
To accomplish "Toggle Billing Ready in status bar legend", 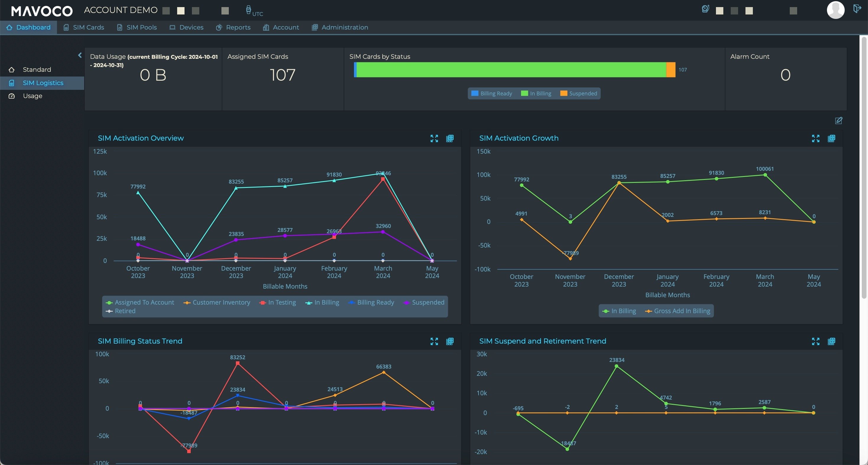I will click(492, 93).
